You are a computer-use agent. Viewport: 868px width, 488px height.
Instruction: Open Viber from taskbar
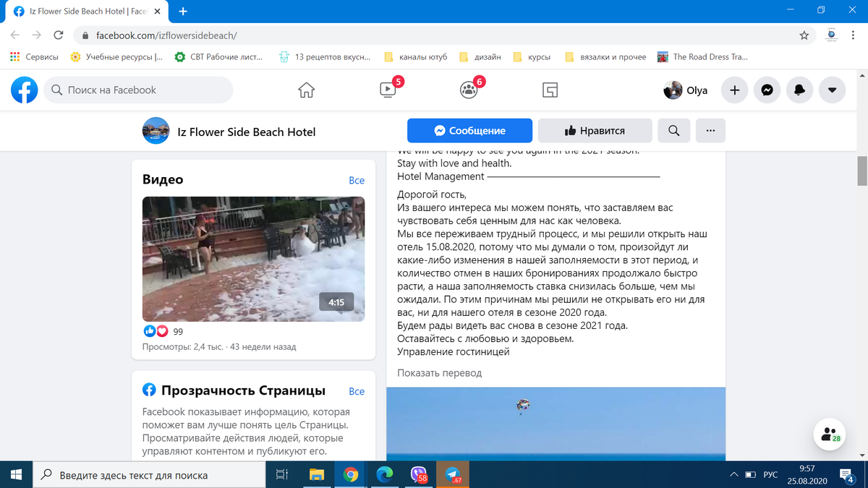click(x=419, y=474)
